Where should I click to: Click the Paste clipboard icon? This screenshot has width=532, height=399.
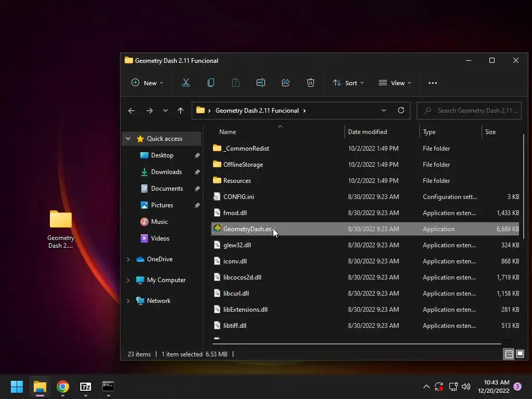point(235,83)
